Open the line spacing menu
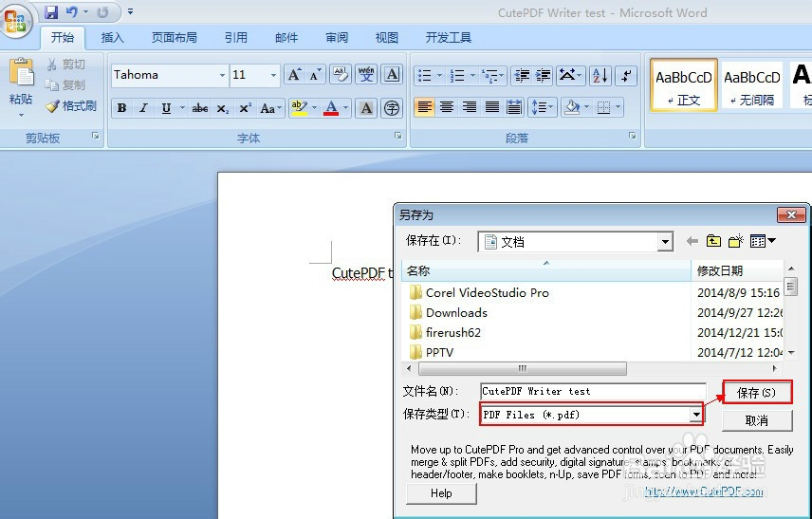Viewport: 812px width, 519px height. 541,107
